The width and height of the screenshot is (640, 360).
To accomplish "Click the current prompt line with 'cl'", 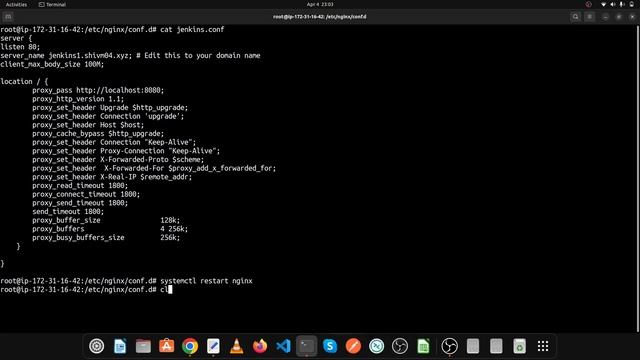I will tap(86, 289).
